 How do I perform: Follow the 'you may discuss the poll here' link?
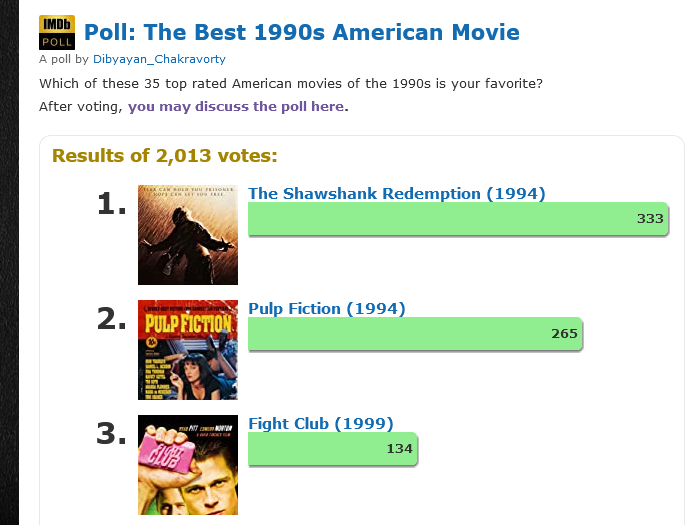[236, 106]
